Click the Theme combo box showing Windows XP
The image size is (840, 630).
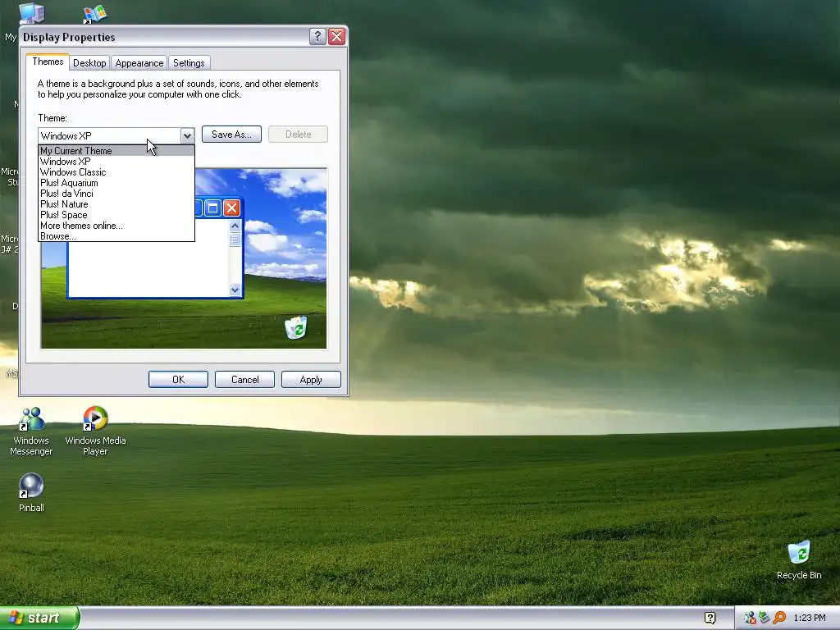[116, 135]
